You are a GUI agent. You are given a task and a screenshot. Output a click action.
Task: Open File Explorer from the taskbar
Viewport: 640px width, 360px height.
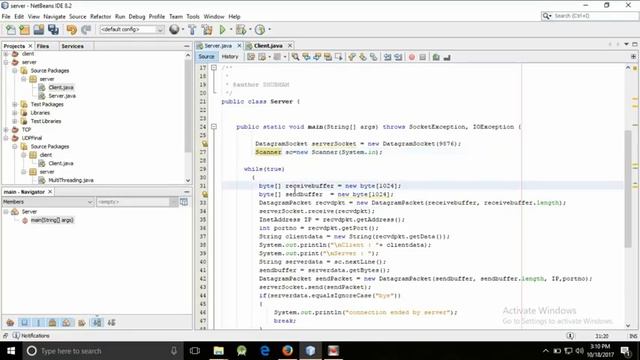(x=218, y=351)
